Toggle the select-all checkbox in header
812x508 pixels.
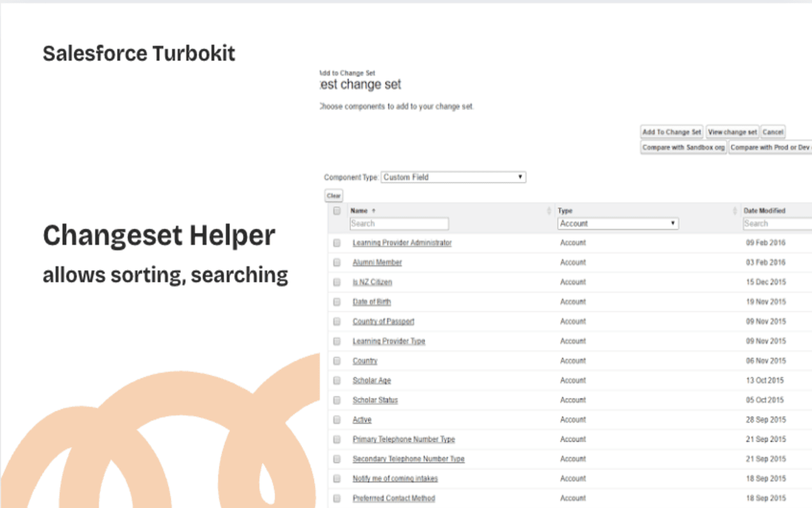coord(337,211)
